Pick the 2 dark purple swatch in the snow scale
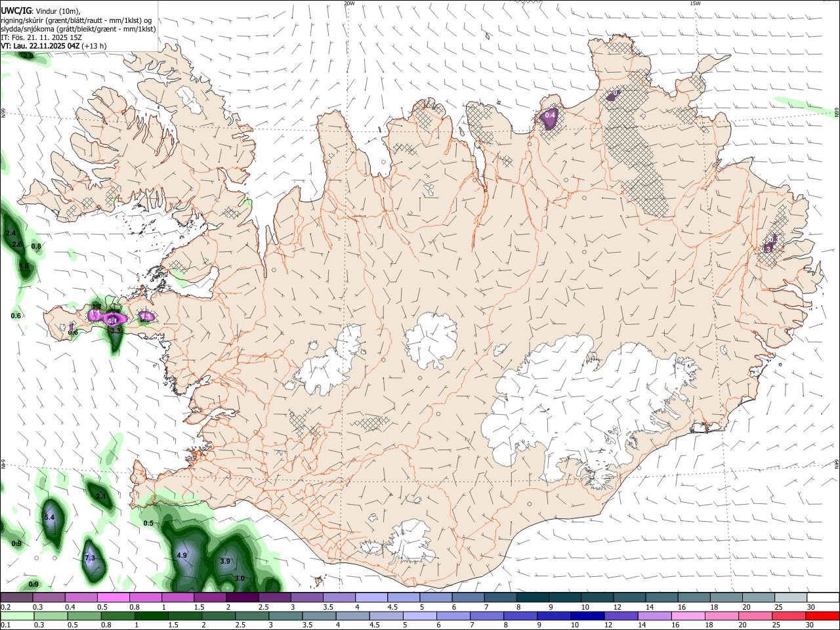 [242, 598]
